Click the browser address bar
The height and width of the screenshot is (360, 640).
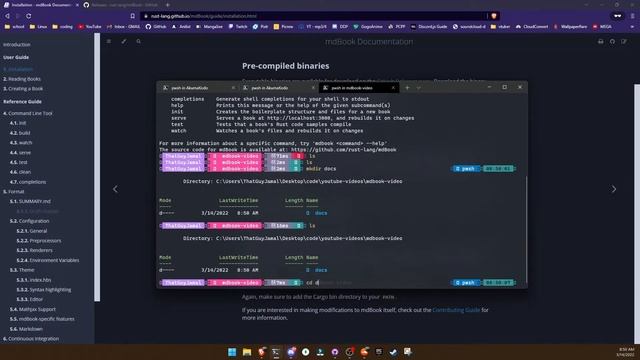(x=314, y=16)
